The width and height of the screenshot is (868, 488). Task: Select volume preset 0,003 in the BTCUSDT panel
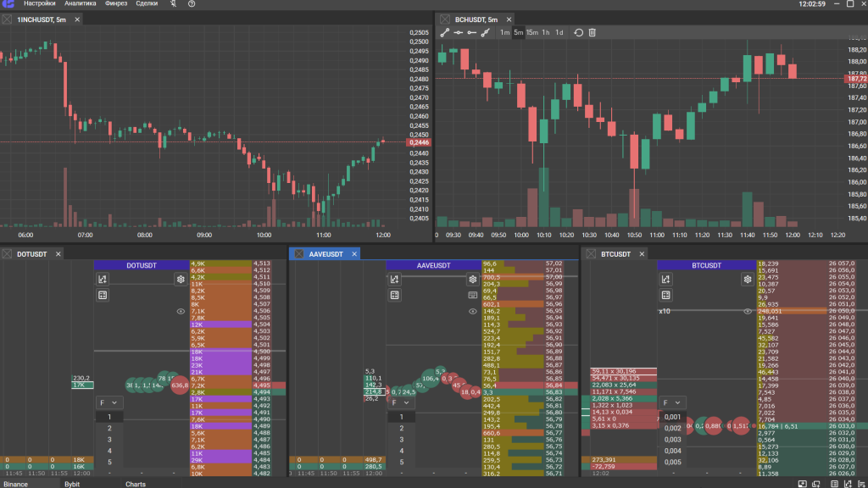(x=672, y=439)
